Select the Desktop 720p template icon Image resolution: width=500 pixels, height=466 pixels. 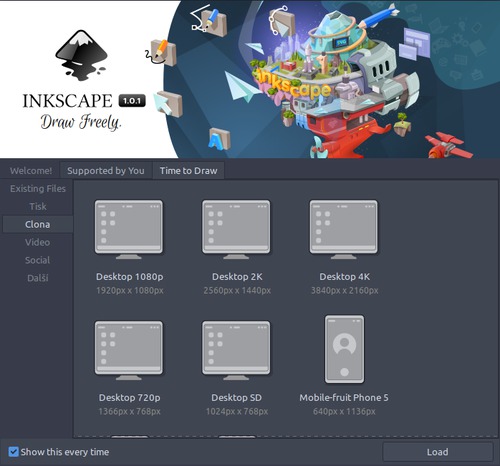[x=129, y=350]
